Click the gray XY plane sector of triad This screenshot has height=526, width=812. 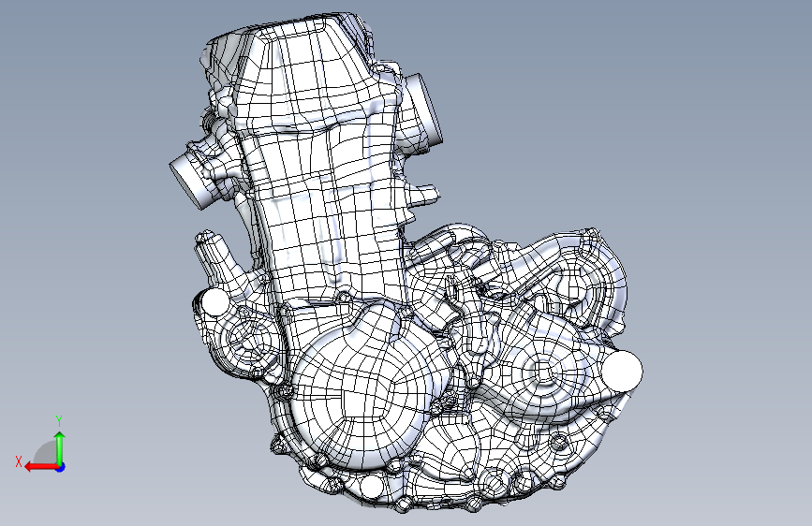click(47, 452)
